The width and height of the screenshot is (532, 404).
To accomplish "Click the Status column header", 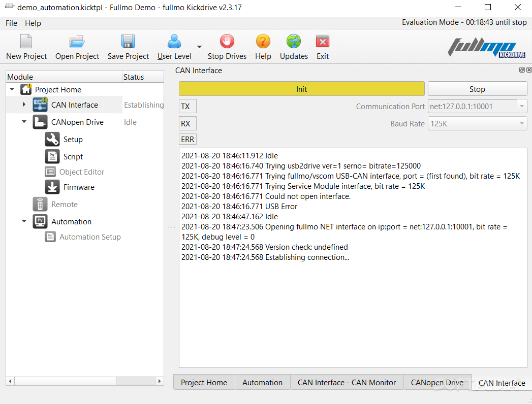I will tap(143, 77).
